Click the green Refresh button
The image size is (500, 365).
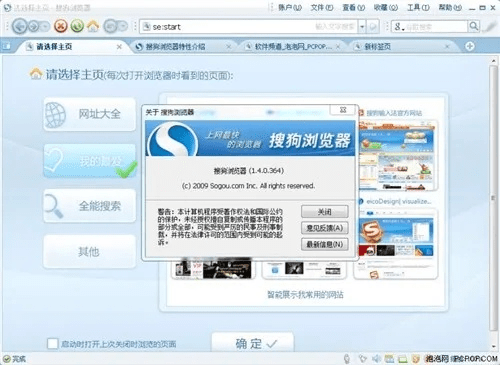click(x=77, y=26)
